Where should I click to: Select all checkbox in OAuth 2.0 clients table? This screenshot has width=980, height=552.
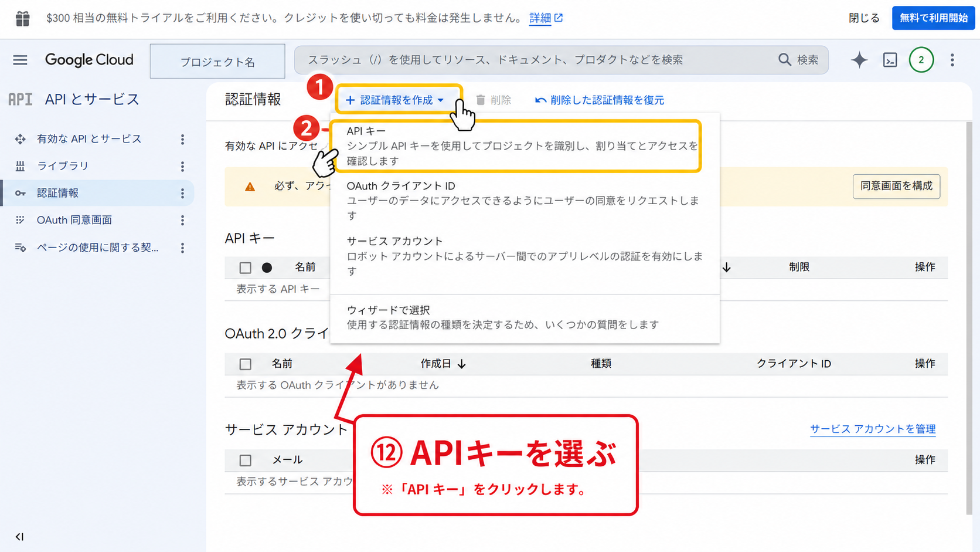point(245,364)
